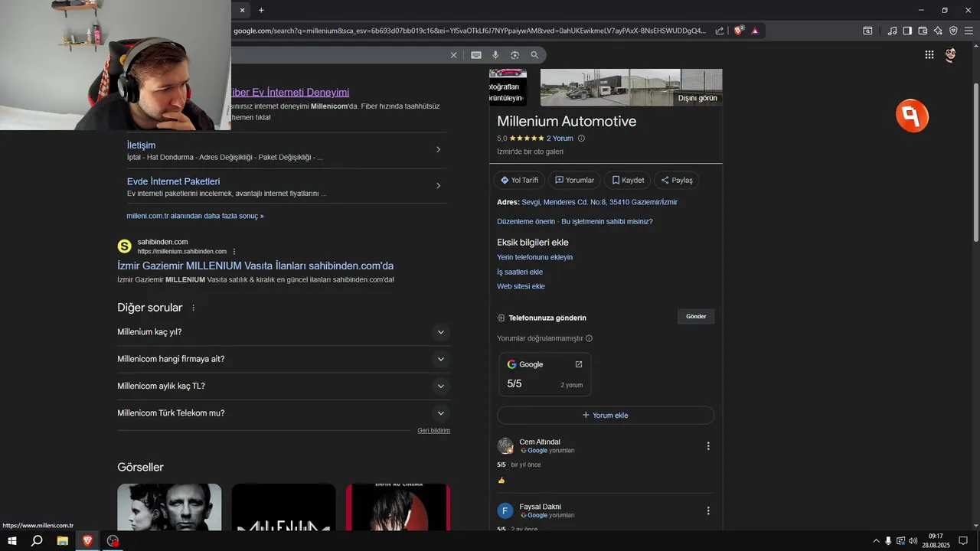Open address link Sevgi, Menderes Cd. No:8
980x551 pixels.
(599, 202)
